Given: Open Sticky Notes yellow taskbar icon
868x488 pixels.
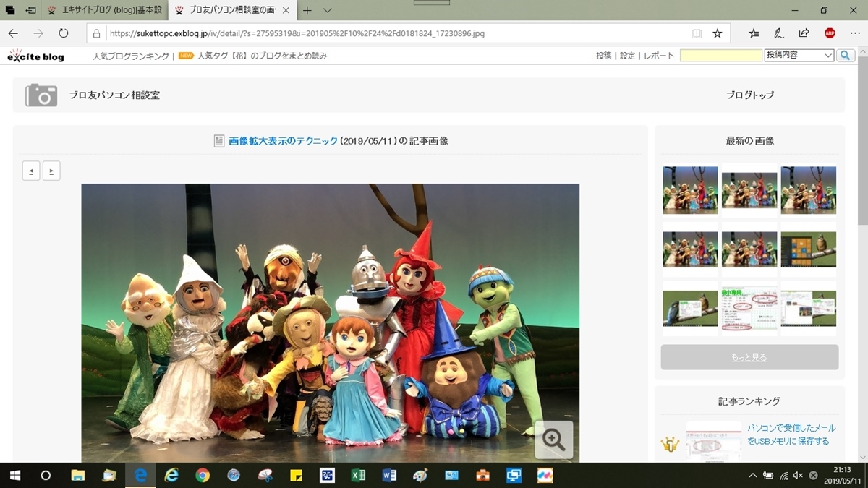Looking at the screenshot, I should point(296,476).
